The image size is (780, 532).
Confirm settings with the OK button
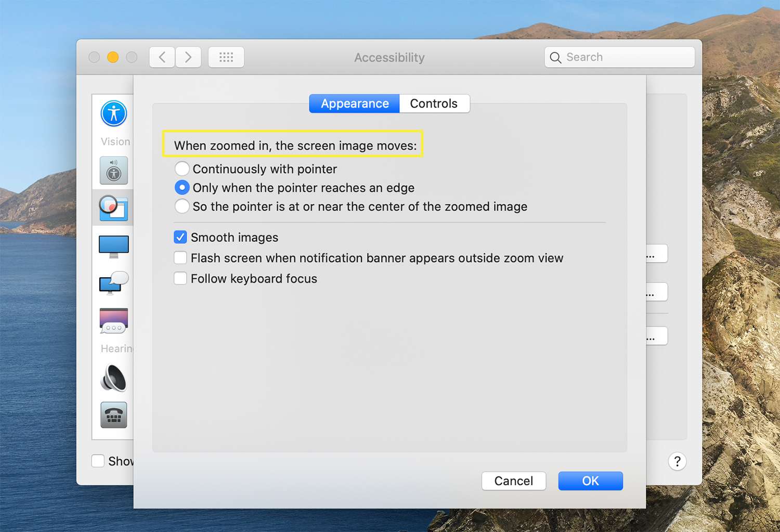[x=590, y=481]
